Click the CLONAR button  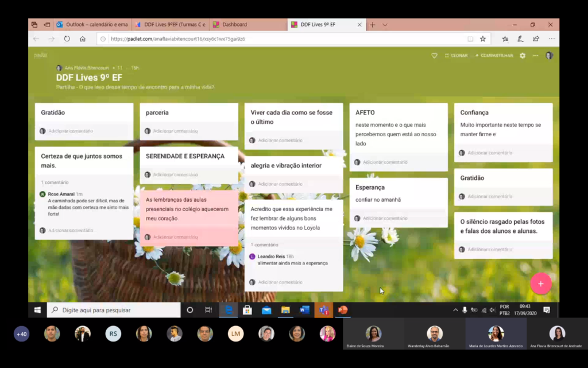point(456,56)
